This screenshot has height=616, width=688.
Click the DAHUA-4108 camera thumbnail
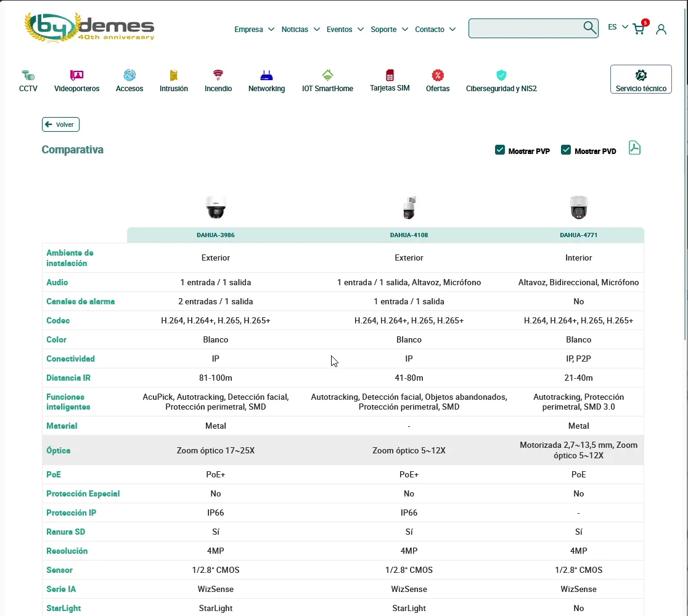click(x=409, y=207)
